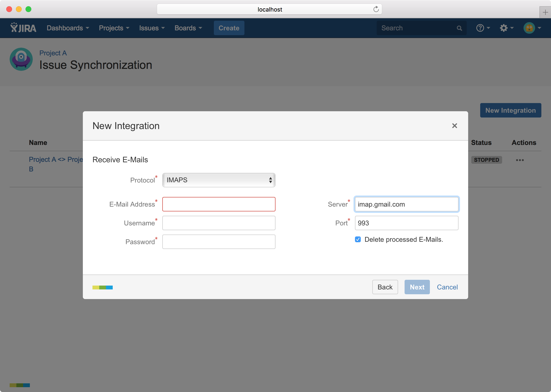This screenshot has width=551, height=392.
Task: Select IMAPS protocol dropdown
Action: tap(218, 180)
